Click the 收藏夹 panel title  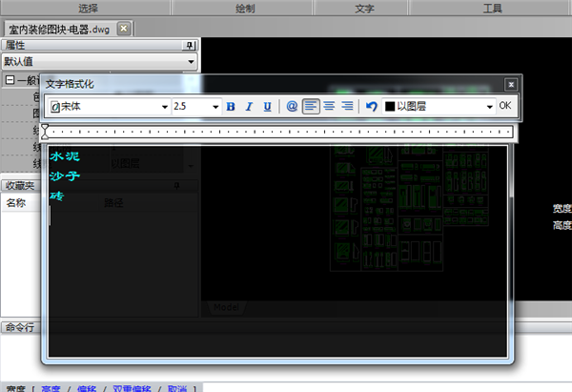(x=20, y=185)
